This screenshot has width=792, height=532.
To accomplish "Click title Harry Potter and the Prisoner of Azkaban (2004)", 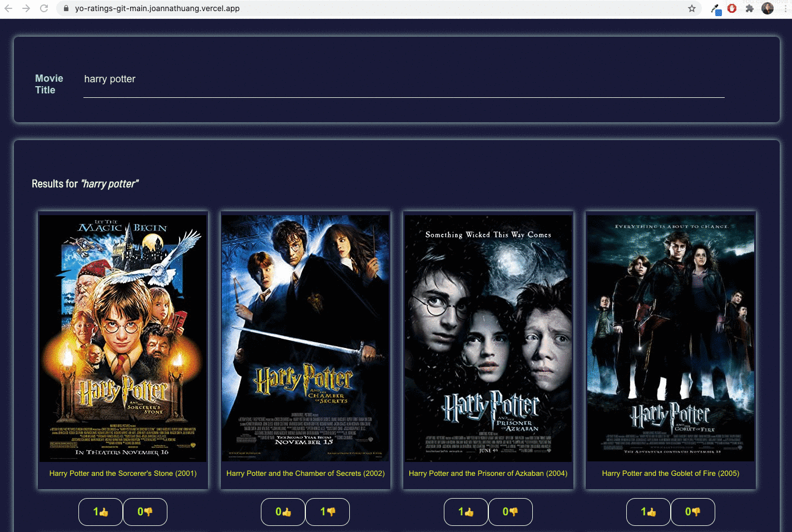I will (x=488, y=474).
